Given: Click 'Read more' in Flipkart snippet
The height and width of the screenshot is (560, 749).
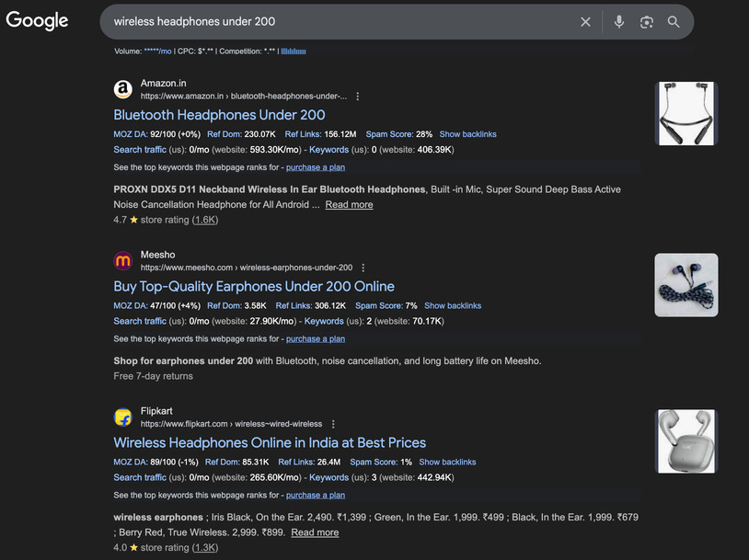Looking at the screenshot, I should (315, 532).
